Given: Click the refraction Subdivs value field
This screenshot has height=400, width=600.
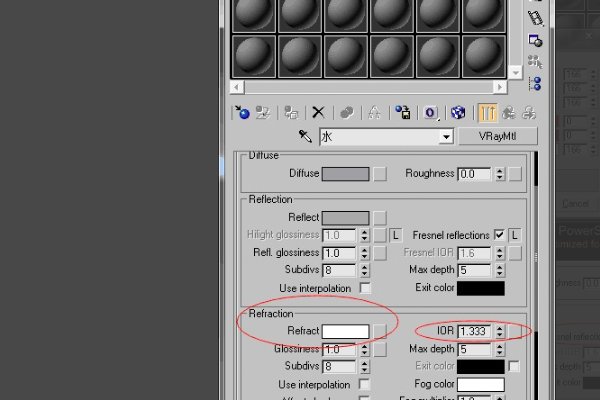Looking at the screenshot, I should 339,366.
